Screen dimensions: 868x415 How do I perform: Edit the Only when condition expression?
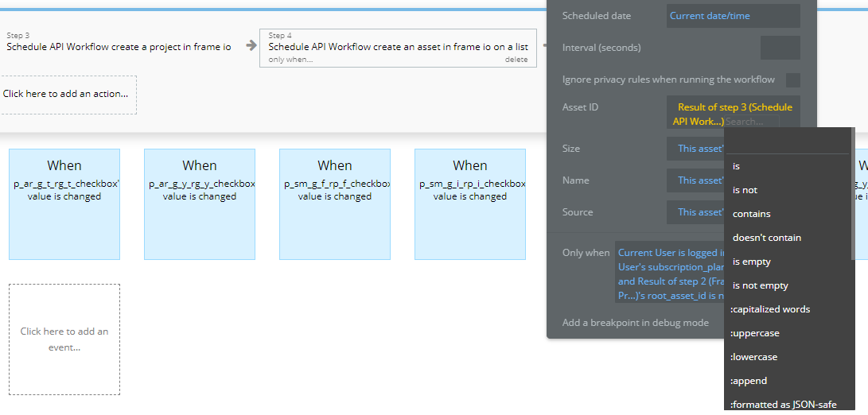point(670,274)
